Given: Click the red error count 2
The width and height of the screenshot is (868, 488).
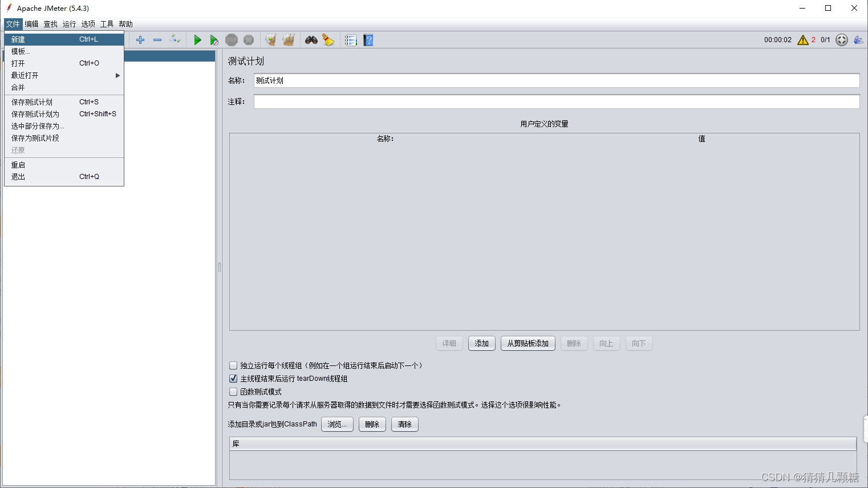Looking at the screenshot, I should [813, 40].
